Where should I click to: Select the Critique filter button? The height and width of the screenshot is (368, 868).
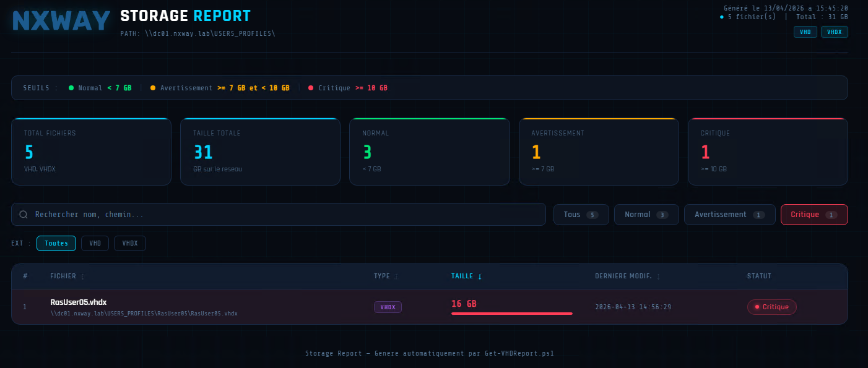[x=814, y=215]
